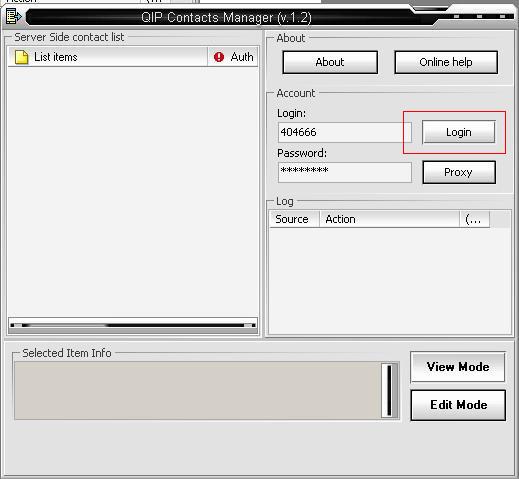Minimize the QIP Contacts Manager window
The width and height of the screenshot is (519, 479).
coord(456,16)
